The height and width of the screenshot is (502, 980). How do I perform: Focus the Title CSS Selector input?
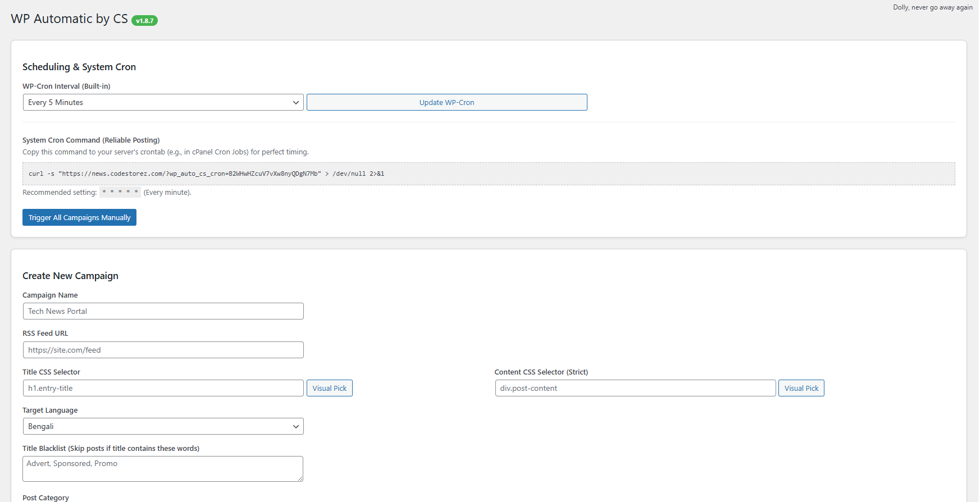coord(163,388)
